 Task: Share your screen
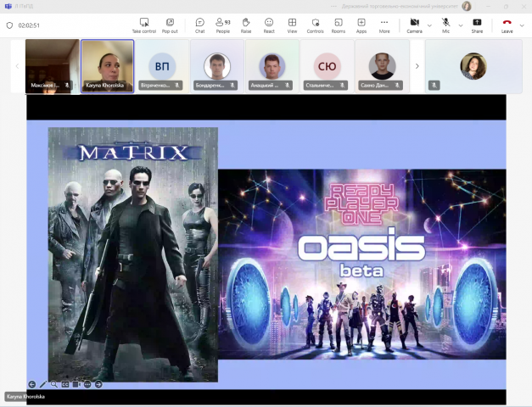tap(477, 25)
